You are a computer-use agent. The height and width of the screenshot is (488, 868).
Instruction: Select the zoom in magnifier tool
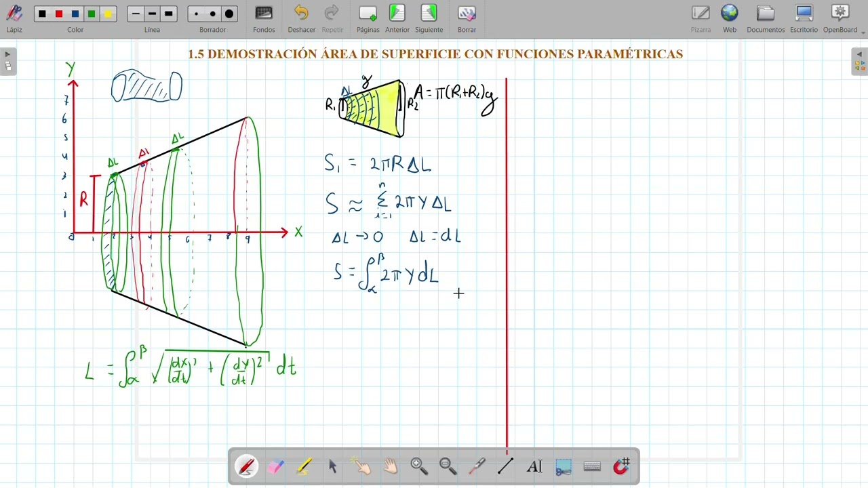click(x=419, y=466)
